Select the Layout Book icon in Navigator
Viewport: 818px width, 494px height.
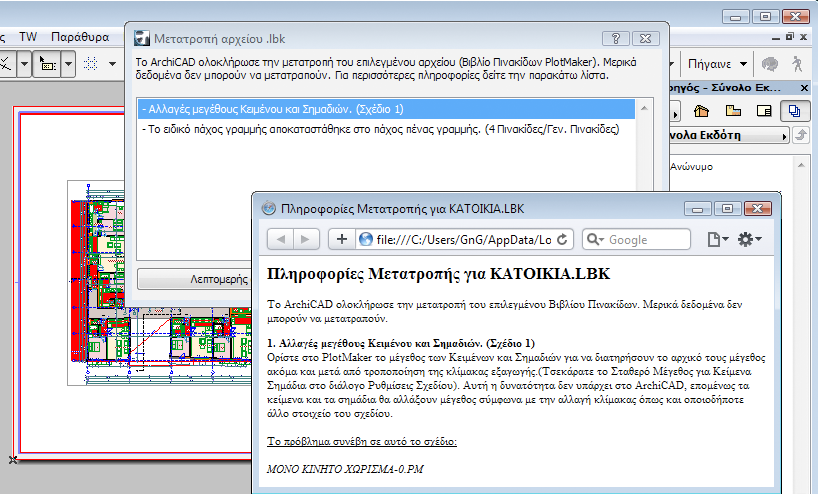pos(764,111)
